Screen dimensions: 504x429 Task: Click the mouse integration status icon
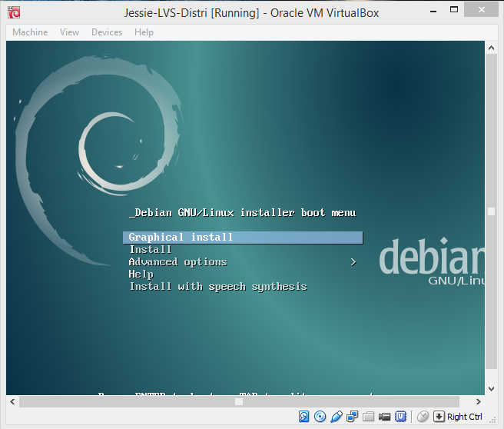coord(423,417)
